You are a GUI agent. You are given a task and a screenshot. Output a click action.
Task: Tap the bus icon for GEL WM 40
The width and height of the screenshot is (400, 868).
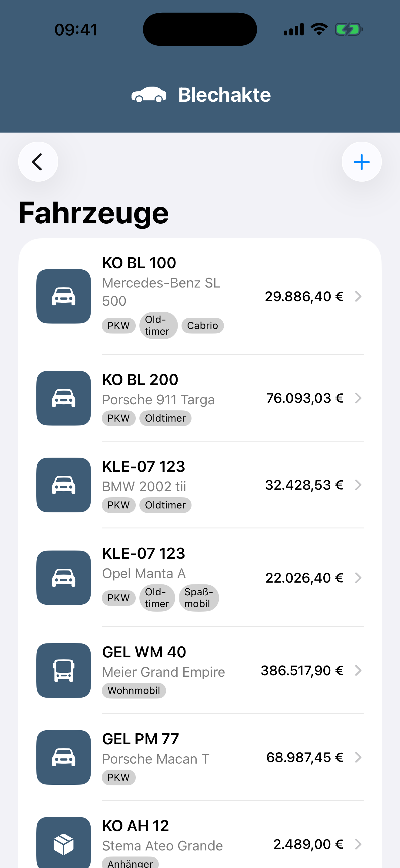63,671
